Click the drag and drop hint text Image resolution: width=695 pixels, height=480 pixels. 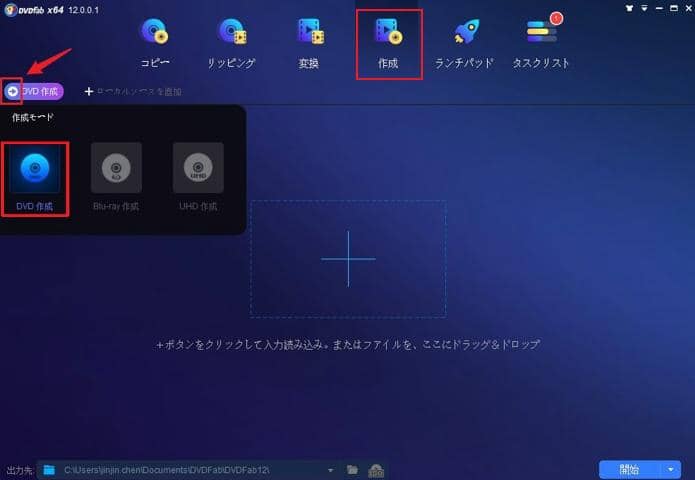pos(348,344)
